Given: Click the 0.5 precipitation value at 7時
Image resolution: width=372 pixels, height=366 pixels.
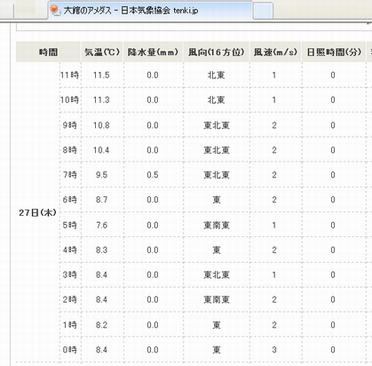Looking at the screenshot, I should point(152,175).
